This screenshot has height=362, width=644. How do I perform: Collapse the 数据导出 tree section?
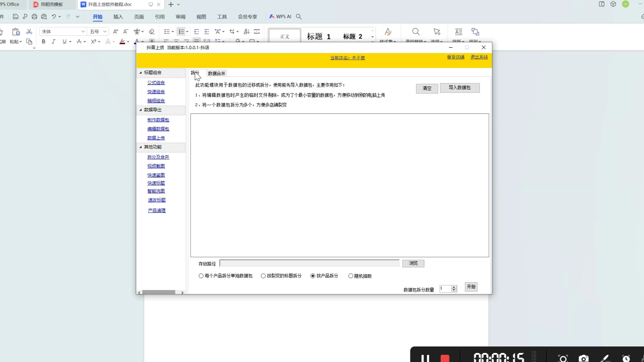(x=141, y=110)
